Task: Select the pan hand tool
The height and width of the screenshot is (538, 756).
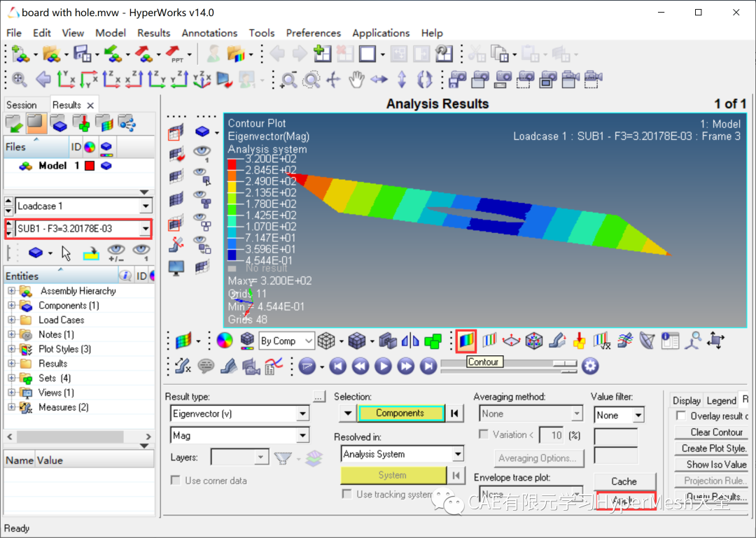Action: pyautogui.click(x=356, y=79)
